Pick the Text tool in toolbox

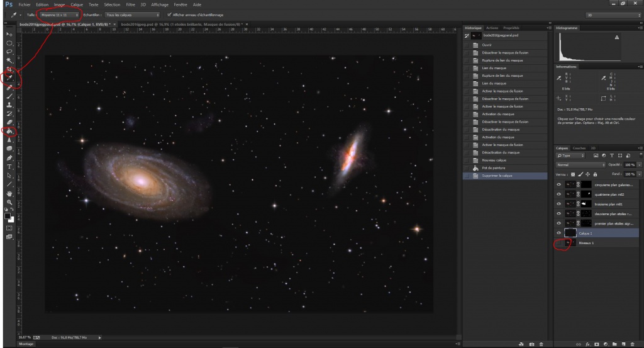(x=9, y=167)
